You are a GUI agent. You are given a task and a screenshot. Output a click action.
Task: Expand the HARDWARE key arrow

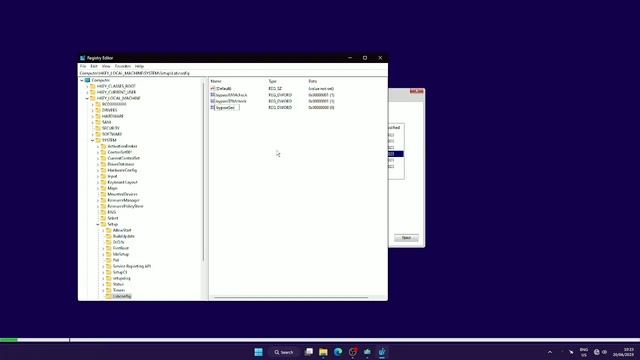click(93, 116)
